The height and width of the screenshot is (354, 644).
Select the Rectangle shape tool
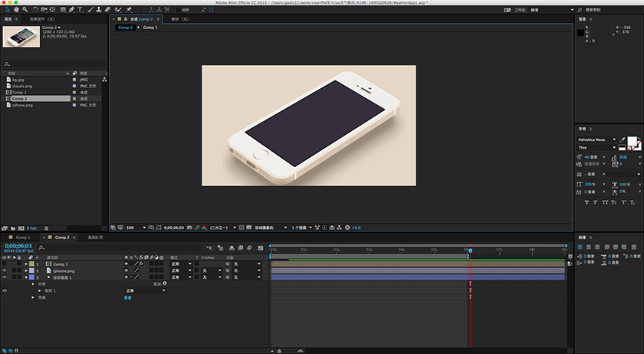[63, 9]
